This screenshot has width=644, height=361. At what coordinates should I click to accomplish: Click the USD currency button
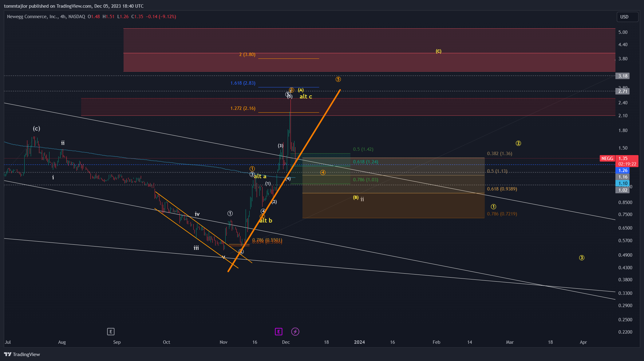627,17
